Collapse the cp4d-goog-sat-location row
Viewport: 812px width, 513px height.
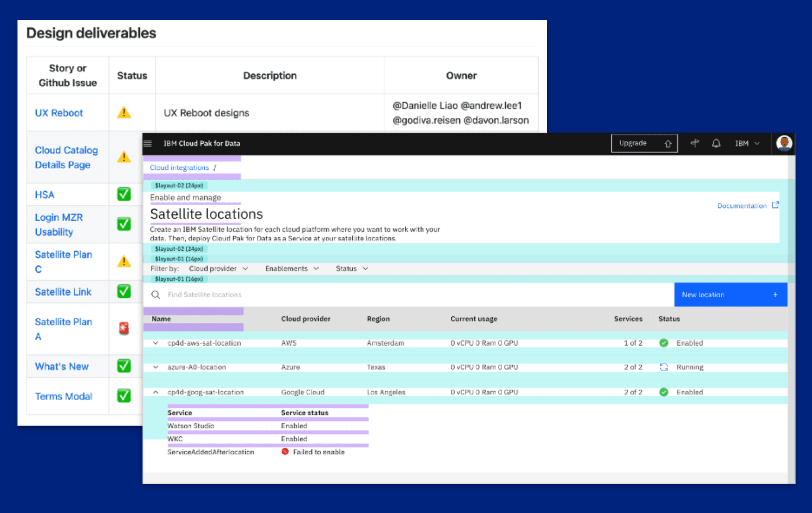156,392
